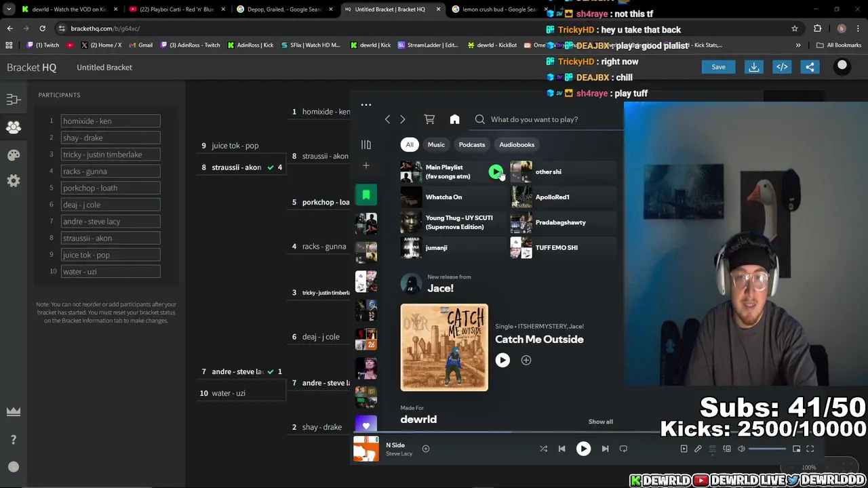Viewport: 868px width, 488px height.
Task: Reload the Bracket HQ page
Action: tap(42, 28)
